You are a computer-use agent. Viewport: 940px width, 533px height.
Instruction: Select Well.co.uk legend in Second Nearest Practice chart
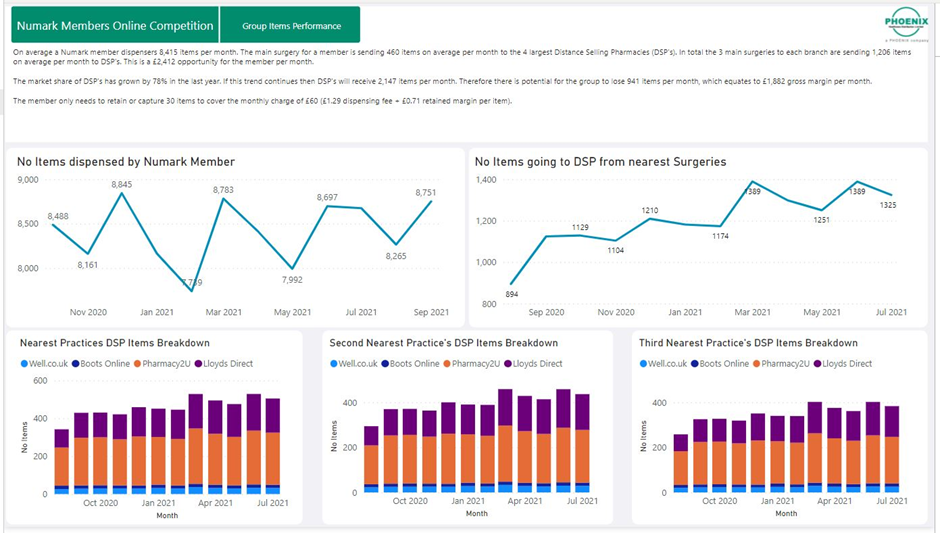point(354,363)
